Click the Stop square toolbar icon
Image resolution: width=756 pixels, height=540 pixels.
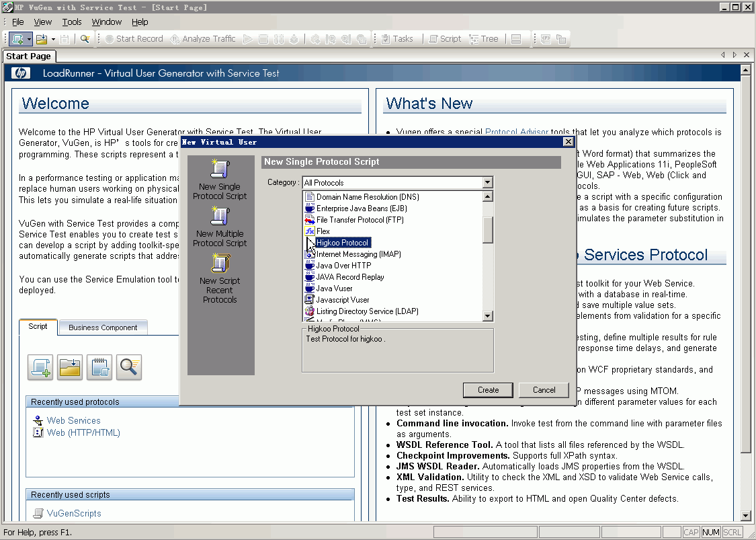[263, 39]
